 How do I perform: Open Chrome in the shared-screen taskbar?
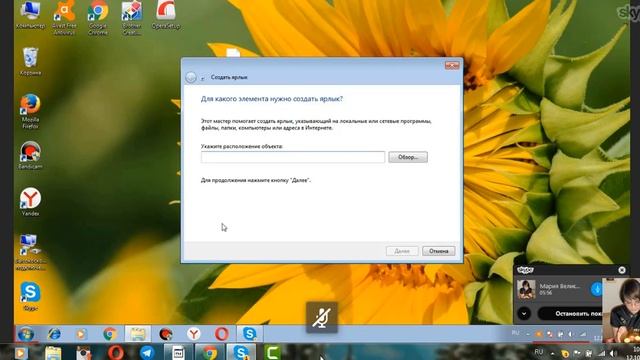109,334
